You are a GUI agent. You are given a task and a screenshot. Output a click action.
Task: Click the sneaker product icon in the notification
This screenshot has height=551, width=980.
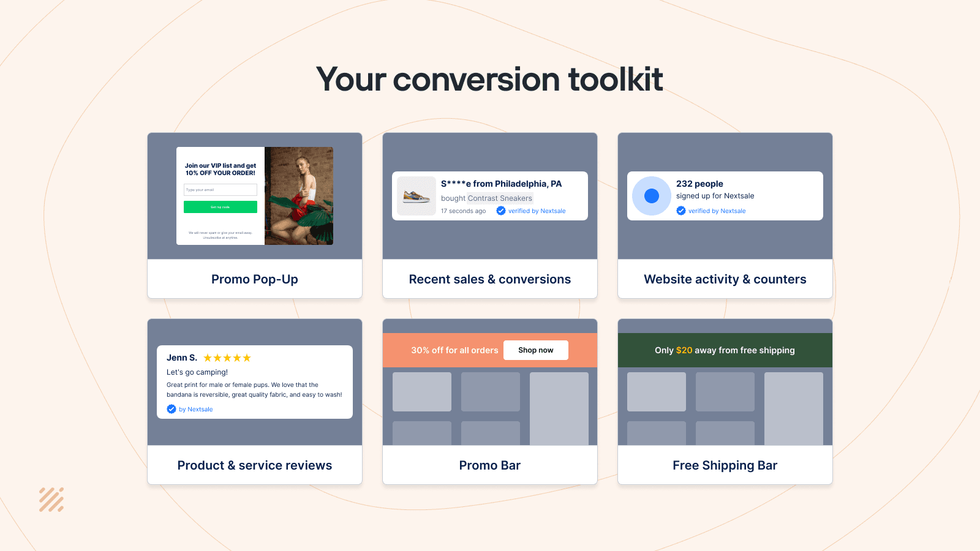tap(416, 196)
